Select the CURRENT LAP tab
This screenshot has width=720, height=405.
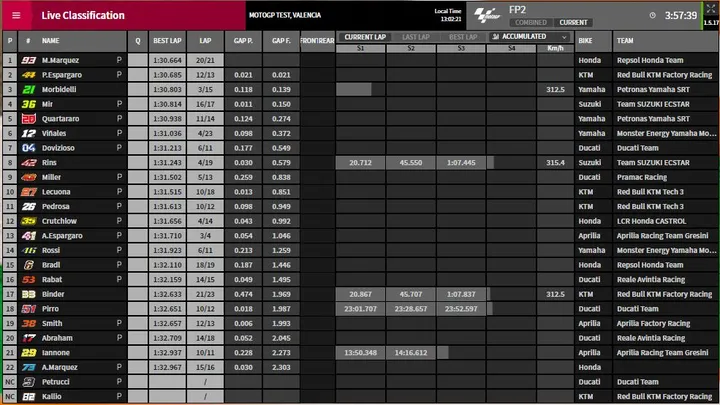coord(365,37)
